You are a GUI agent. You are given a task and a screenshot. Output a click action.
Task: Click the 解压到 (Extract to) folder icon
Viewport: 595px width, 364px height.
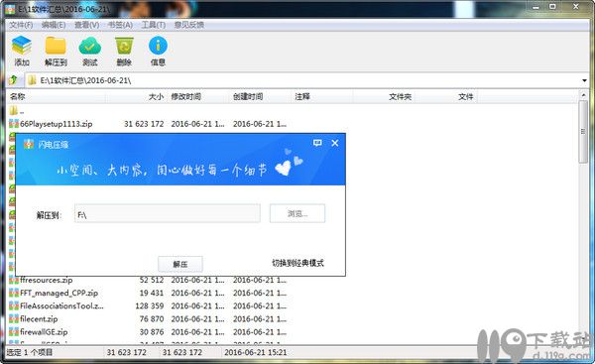click(x=56, y=46)
